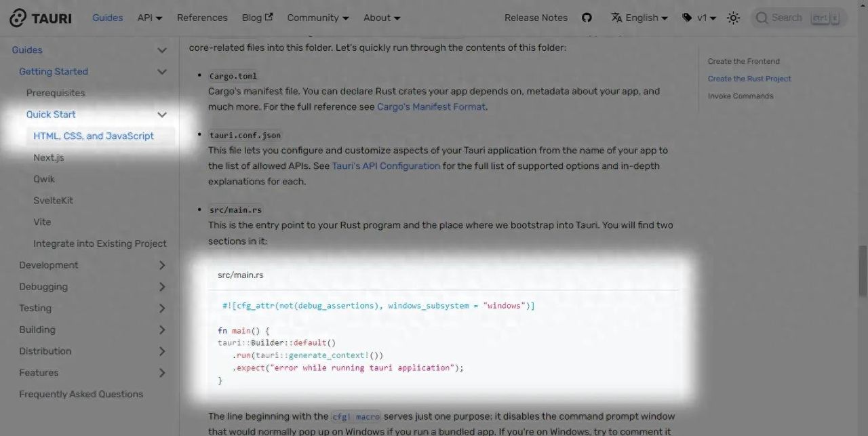The width and height of the screenshot is (868, 436).
Task: Open Cargo's Manifest Format link
Action: click(x=431, y=106)
